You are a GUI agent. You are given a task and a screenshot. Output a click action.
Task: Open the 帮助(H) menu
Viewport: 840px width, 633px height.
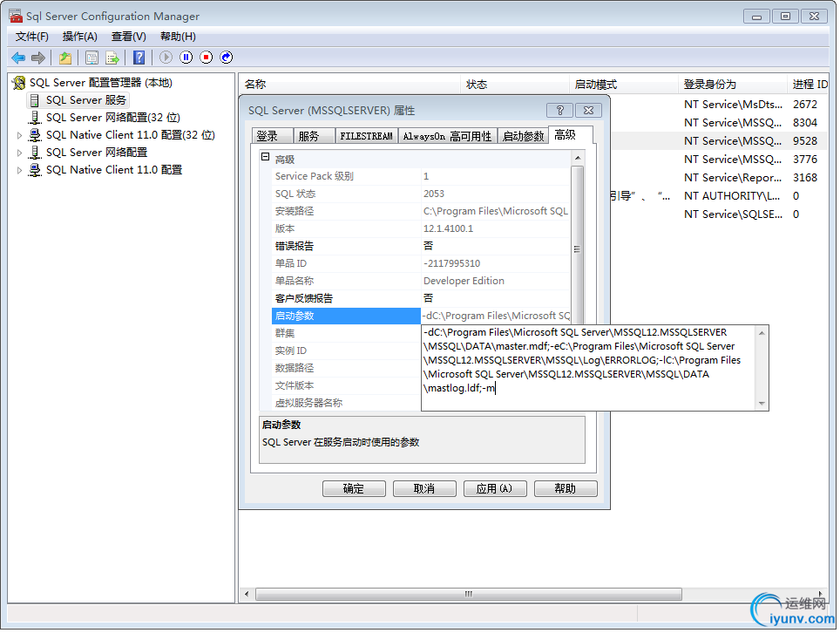coord(178,37)
